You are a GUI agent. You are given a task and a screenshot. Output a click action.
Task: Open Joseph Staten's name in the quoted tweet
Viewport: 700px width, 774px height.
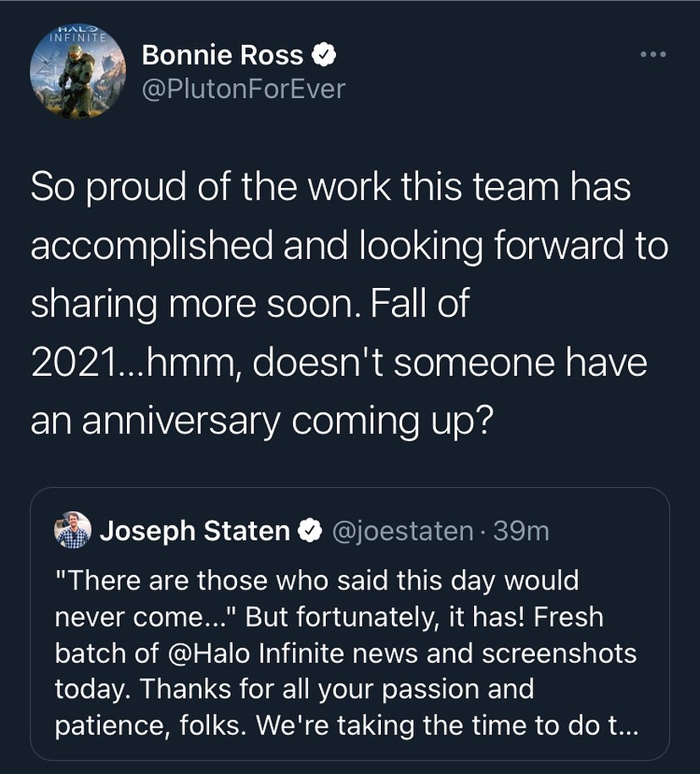pyautogui.click(x=194, y=531)
